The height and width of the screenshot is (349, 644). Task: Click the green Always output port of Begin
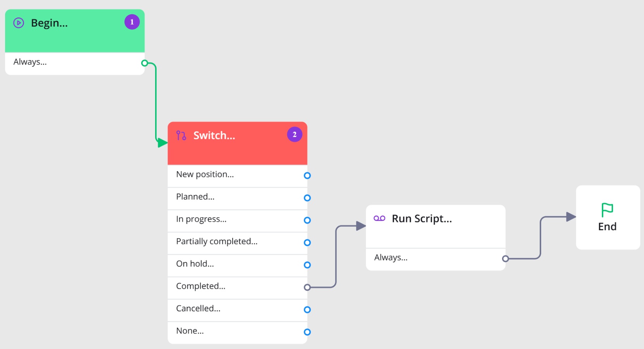pyautogui.click(x=145, y=63)
